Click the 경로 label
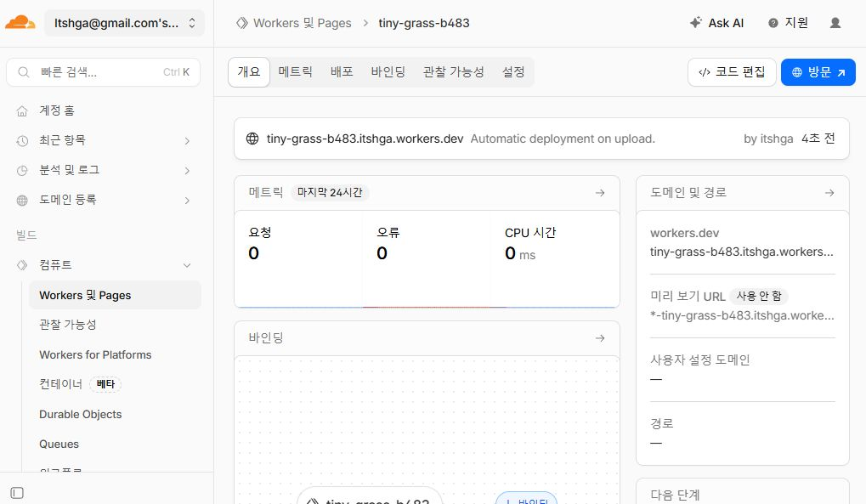The height and width of the screenshot is (504, 866). [662, 424]
